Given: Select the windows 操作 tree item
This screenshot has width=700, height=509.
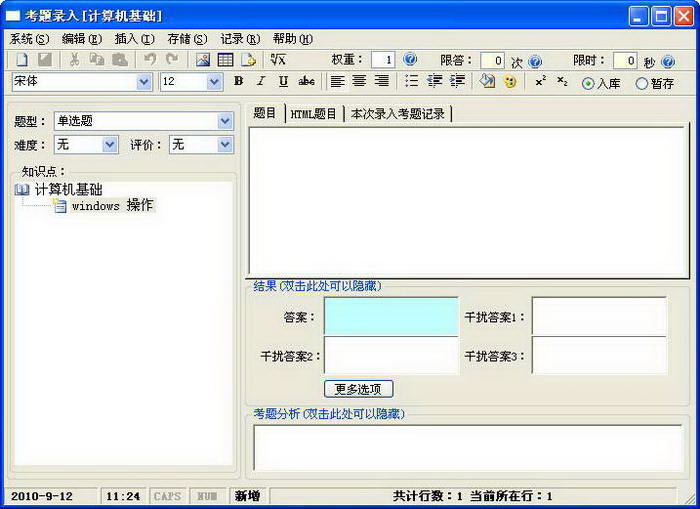Looking at the screenshot, I should (x=112, y=205).
